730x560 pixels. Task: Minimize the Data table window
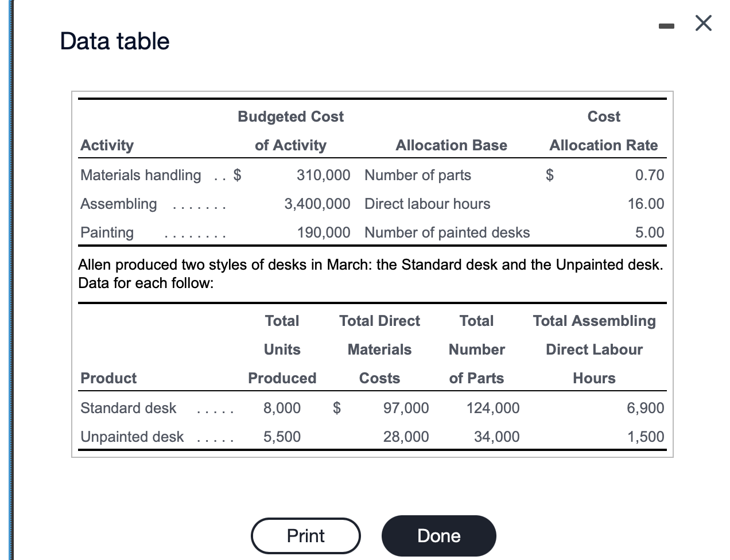click(x=667, y=25)
